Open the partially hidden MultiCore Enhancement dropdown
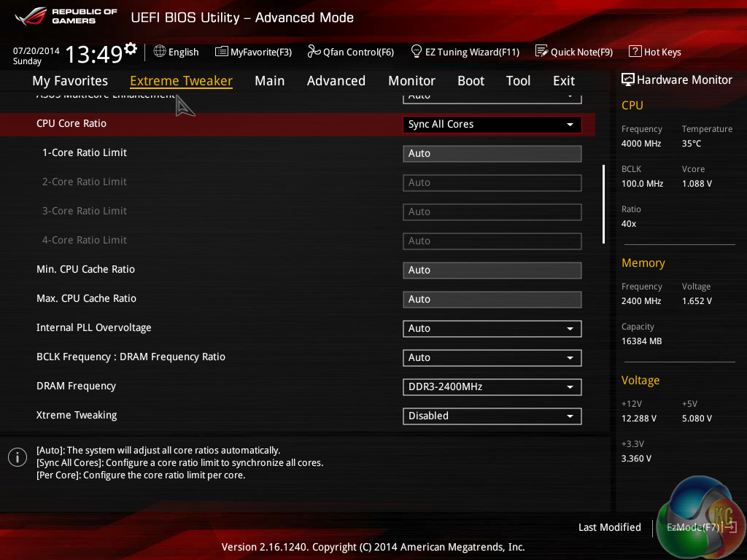Viewport: 747px width, 560px height. click(x=492, y=98)
